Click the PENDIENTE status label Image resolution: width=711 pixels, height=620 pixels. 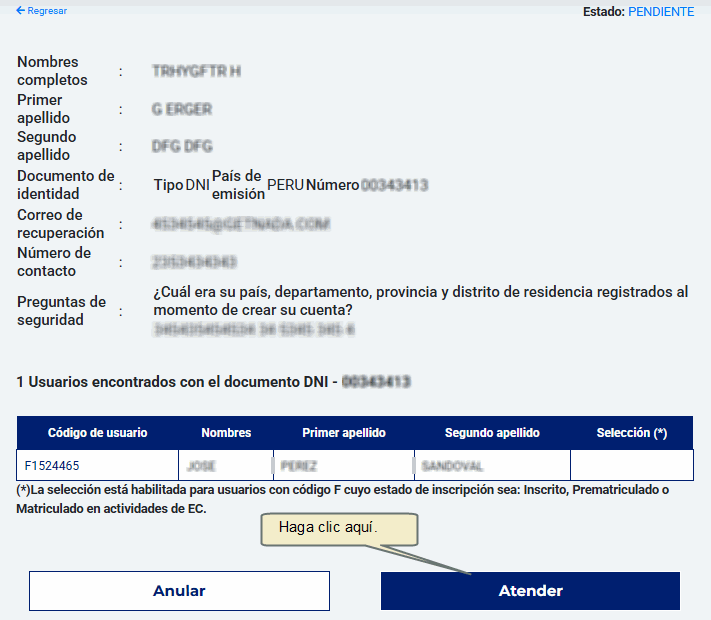click(660, 12)
